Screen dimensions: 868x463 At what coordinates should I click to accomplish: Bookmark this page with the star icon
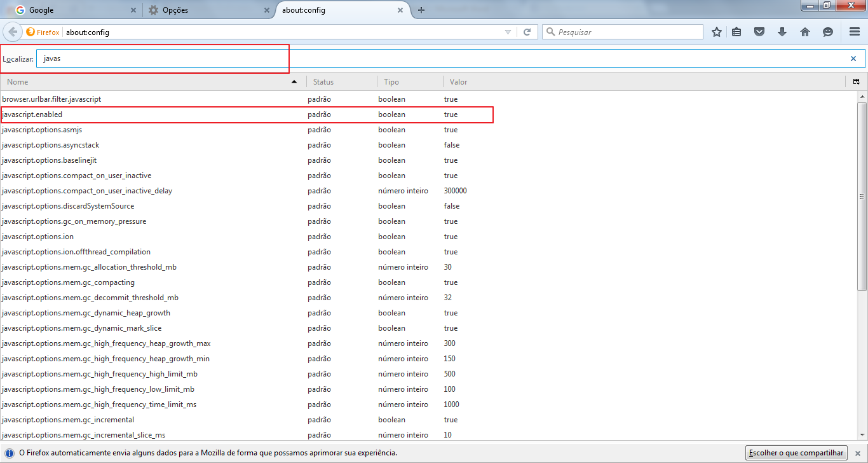(717, 32)
